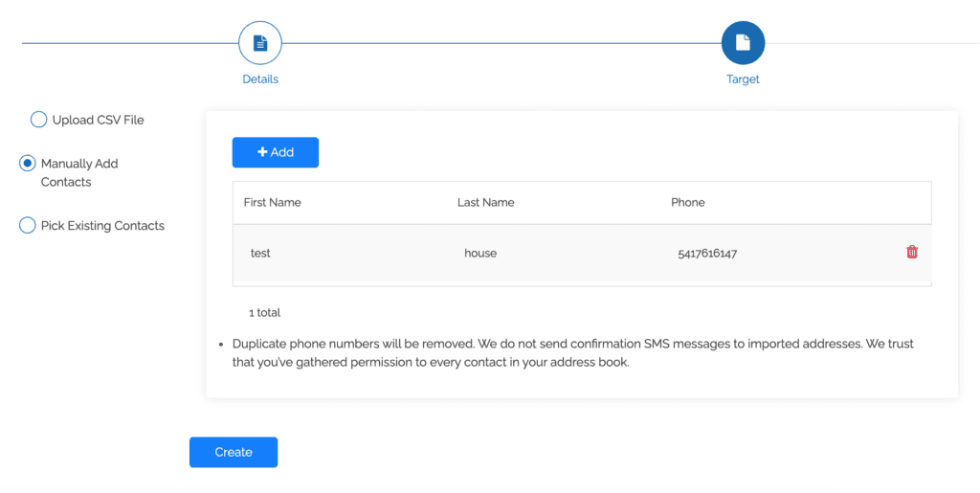Click the 1 total row count text

point(264,313)
